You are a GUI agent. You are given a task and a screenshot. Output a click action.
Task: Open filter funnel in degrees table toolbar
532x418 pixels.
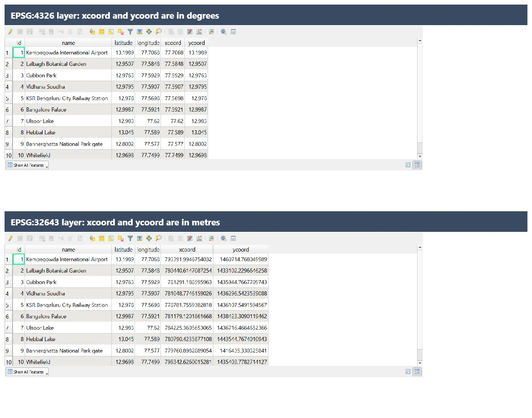pyautogui.click(x=130, y=32)
